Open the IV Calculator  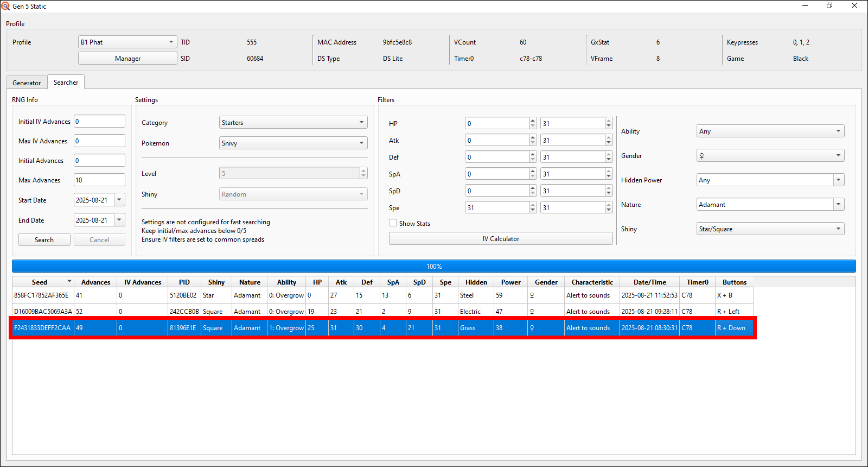[x=501, y=239]
